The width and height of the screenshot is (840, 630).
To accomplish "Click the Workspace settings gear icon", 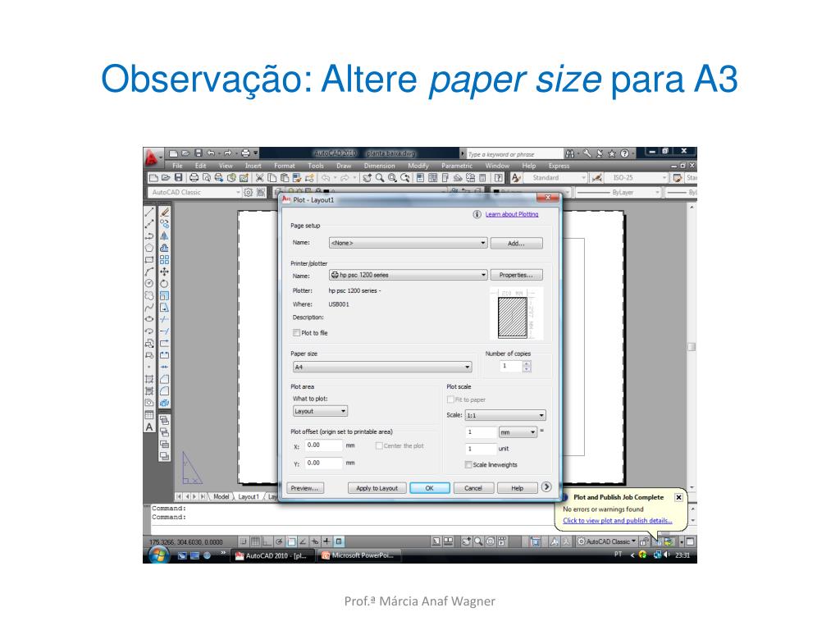I will pos(248,192).
